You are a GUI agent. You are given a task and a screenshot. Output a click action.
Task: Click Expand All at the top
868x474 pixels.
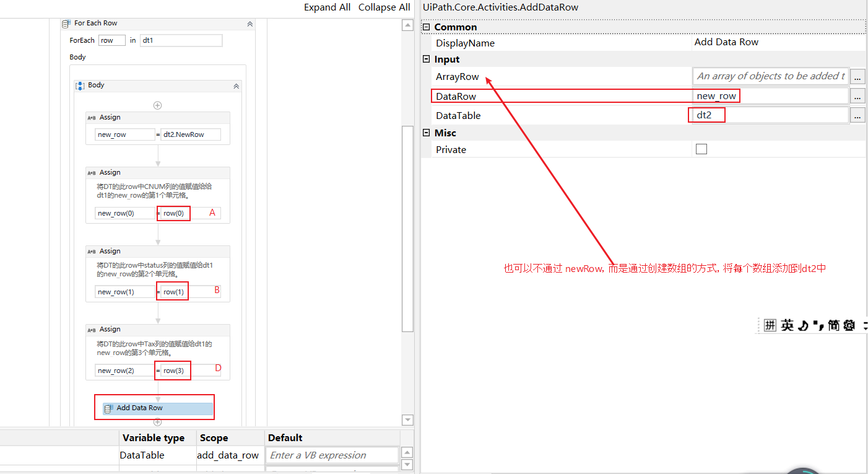coord(327,7)
